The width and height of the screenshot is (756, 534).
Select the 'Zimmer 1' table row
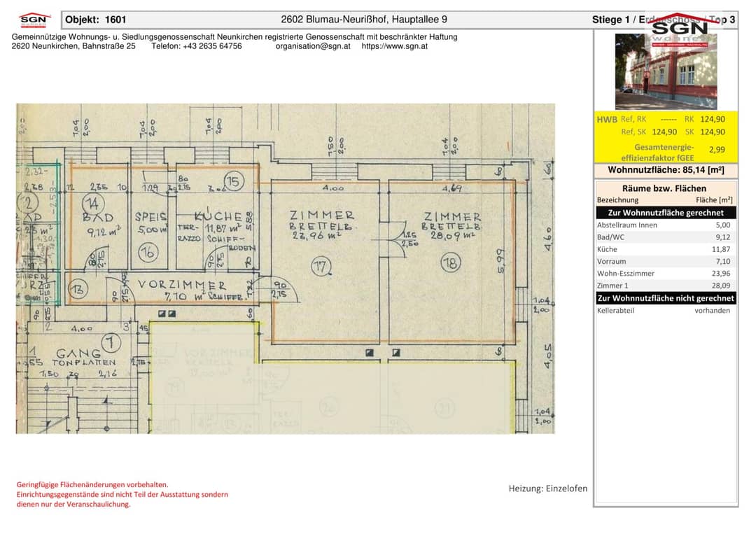666,286
